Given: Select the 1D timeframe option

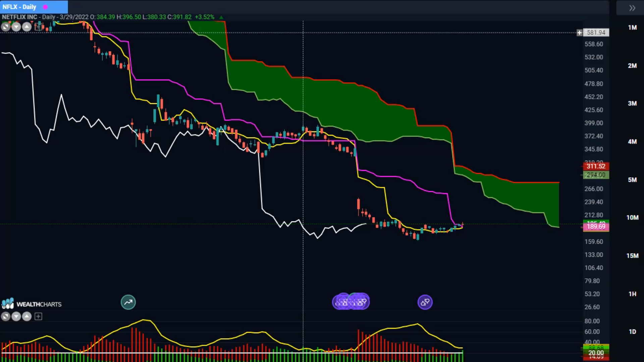Looking at the screenshot, I should coord(632,332).
